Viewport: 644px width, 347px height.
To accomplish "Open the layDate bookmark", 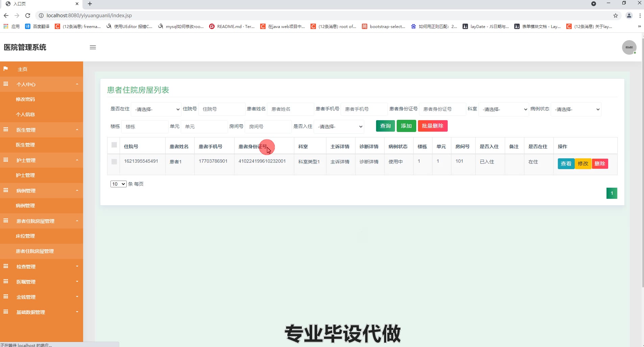I will (x=486, y=26).
